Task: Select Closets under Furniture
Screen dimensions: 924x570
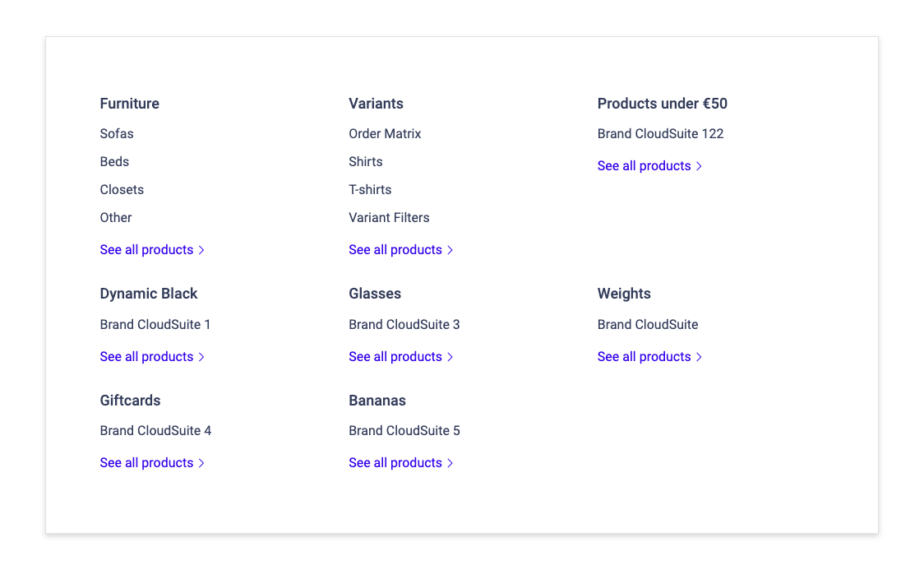Action: coord(122,189)
